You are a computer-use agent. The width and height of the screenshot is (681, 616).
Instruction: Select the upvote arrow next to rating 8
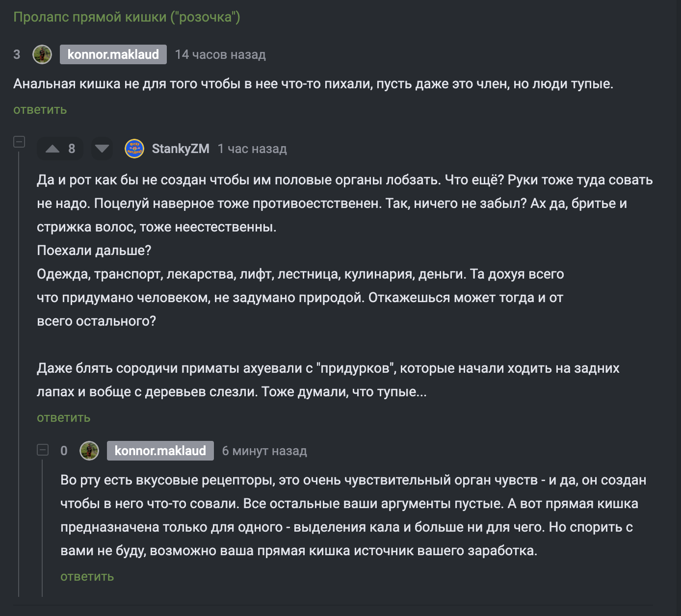click(52, 149)
